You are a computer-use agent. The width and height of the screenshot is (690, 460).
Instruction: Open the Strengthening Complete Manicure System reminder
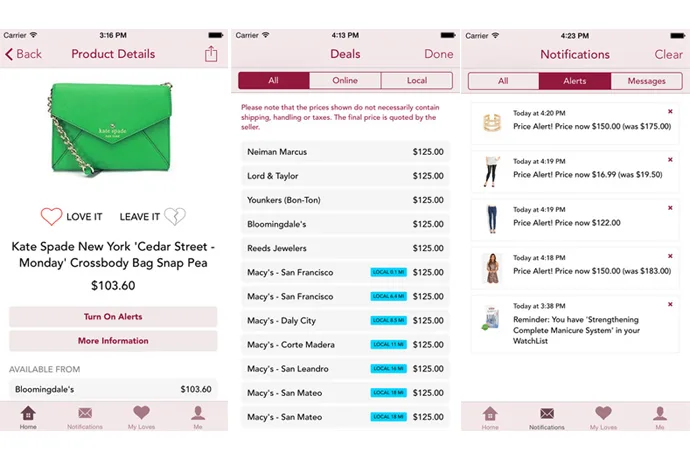(x=575, y=324)
